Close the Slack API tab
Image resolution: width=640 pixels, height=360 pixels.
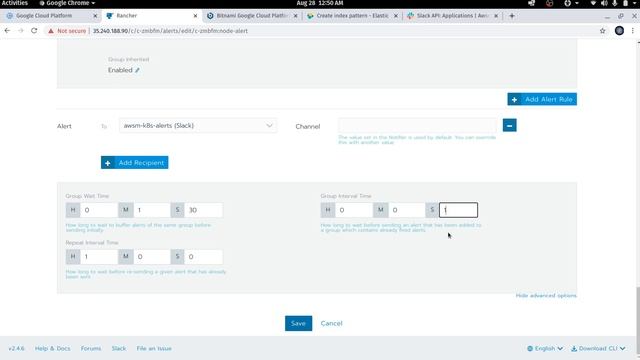pyautogui.click(x=496, y=16)
